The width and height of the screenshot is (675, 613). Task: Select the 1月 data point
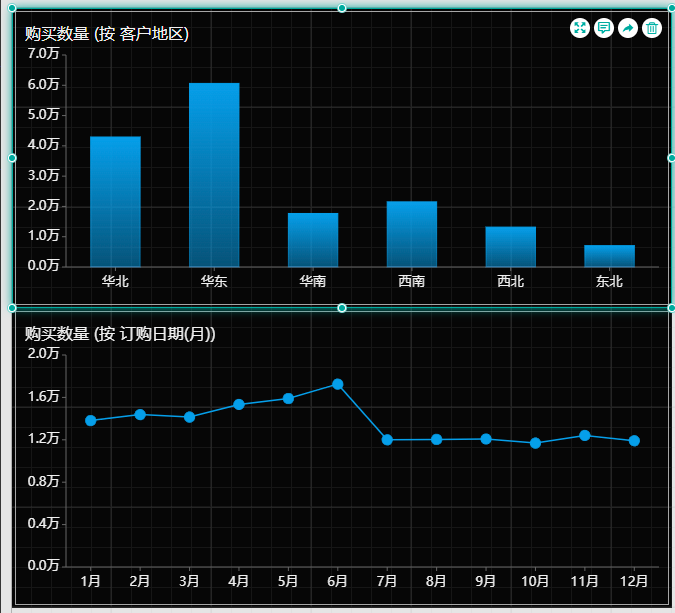point(91,421)
